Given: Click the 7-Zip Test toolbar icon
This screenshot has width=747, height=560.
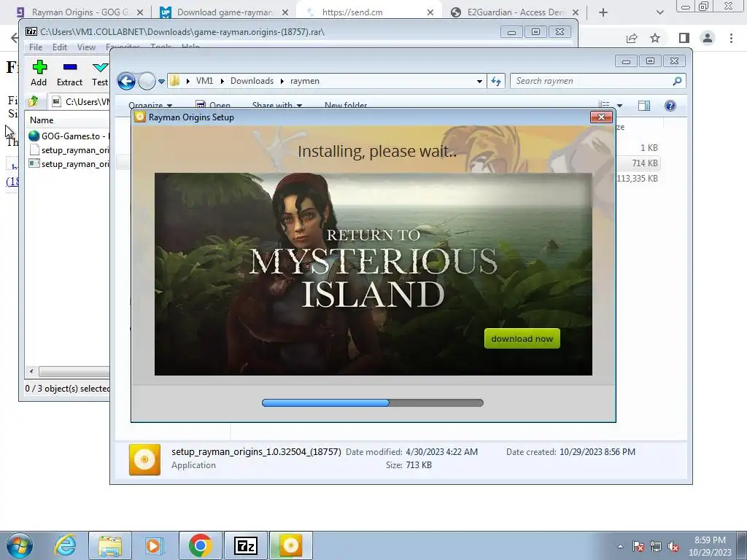Looking at the screenshot, I should point(100,74).
